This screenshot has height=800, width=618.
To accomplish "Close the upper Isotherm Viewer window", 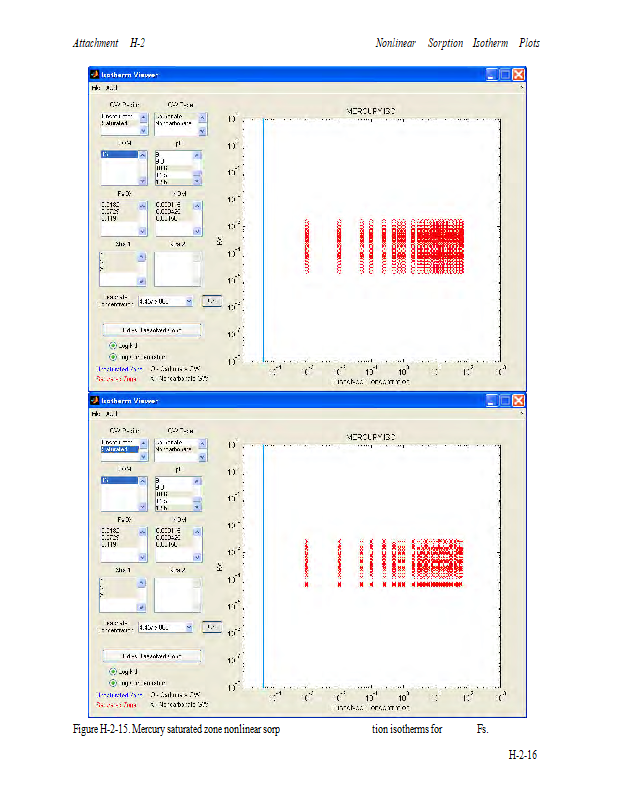I will point(519,74).
